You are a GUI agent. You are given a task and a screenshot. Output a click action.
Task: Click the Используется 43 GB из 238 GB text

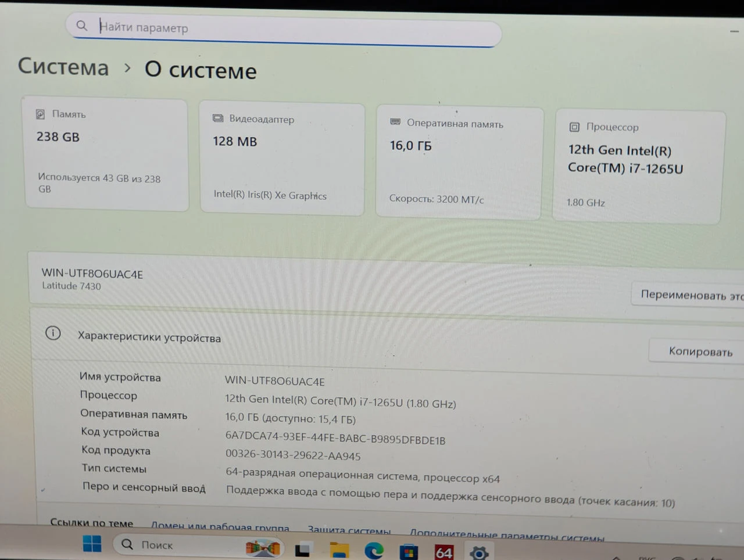click(x=99, y=183)
